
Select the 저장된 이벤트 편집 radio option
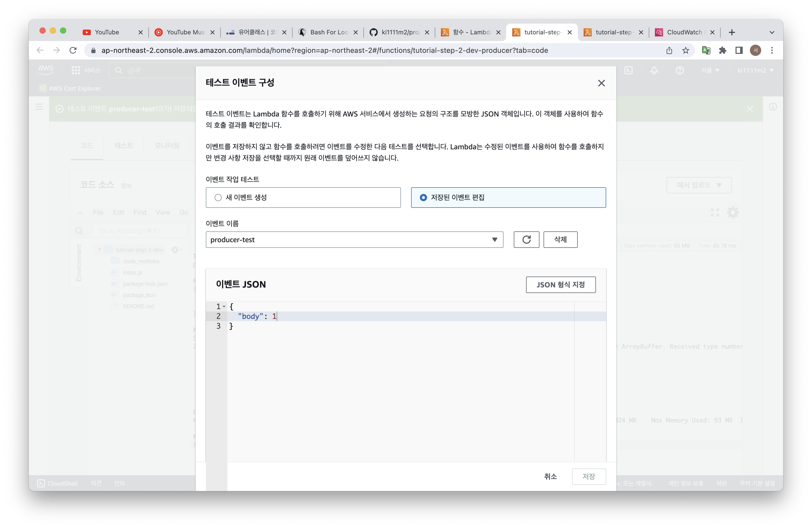coord(423,198)
